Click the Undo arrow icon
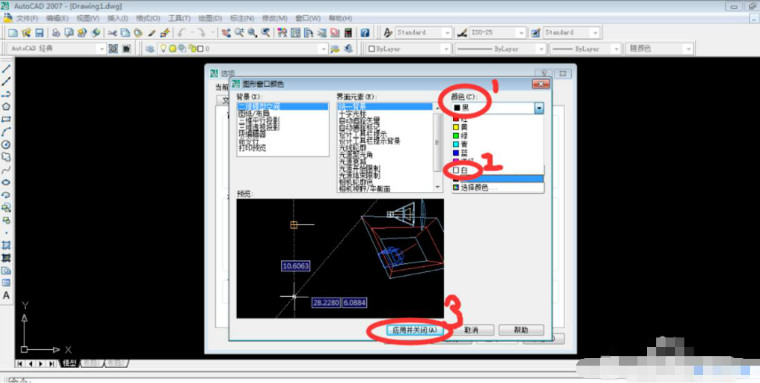The width and height of the screenshot is (760, 383). (182, 33)
